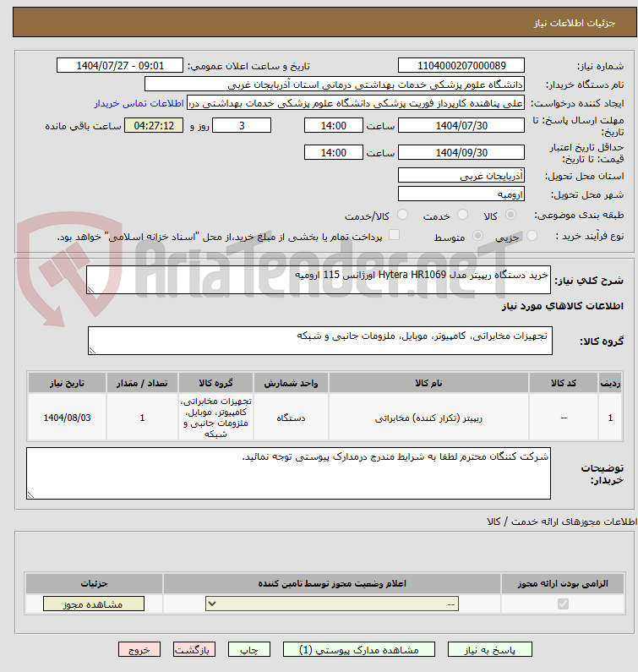The image size is (638, 672).
Task: Expand the اعلام وضعیت مجوز dropdown
Action: (332, 604)
